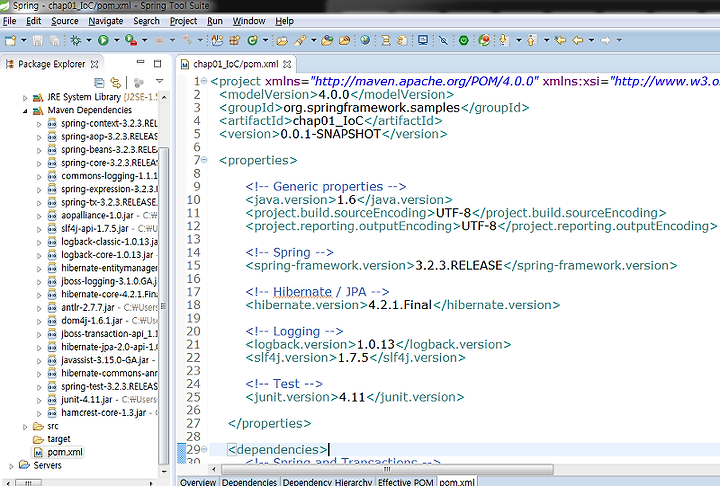Start debugging with the bug icon

pyautogui.click(x=76, y=40)
